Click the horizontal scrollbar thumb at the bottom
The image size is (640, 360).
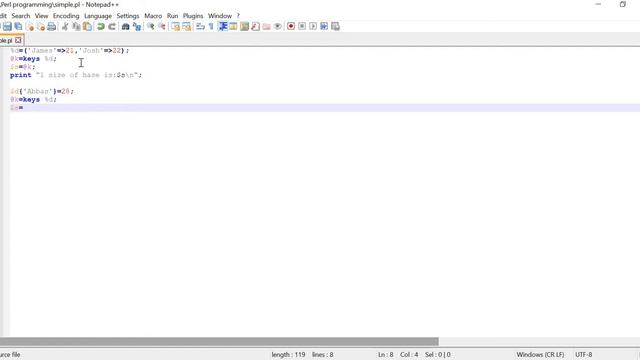click(x=219, y=341)
